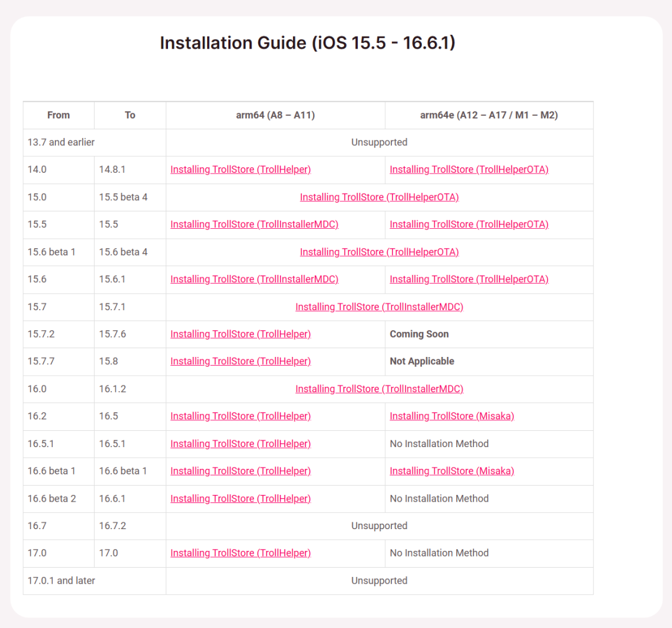Click the '13.7 and earlier' cell
Screen dimensions: 672x628
click(95, 142)
